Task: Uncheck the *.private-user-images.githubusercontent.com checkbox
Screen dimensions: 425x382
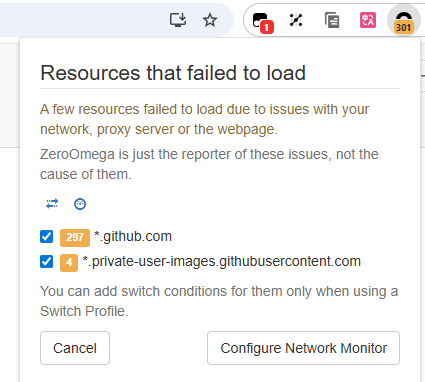Action: pyautogui.click(x=46, y=262)
